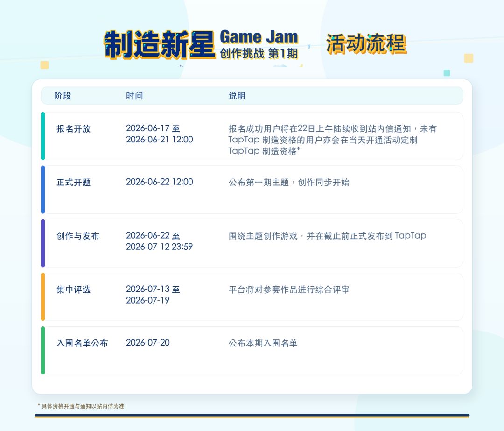Select the 集中评选 stage label
This screenshot has height=431, width=504.
click(74, 290)
